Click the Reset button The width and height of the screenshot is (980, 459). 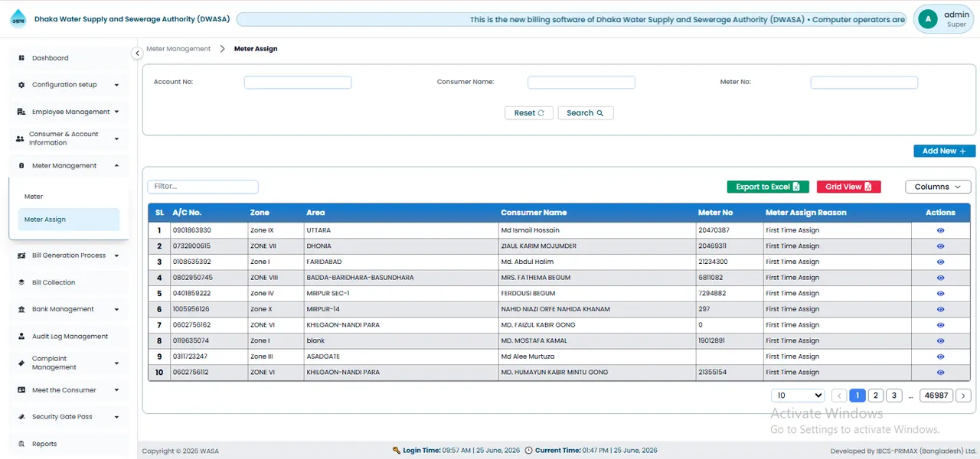[529, 113]
